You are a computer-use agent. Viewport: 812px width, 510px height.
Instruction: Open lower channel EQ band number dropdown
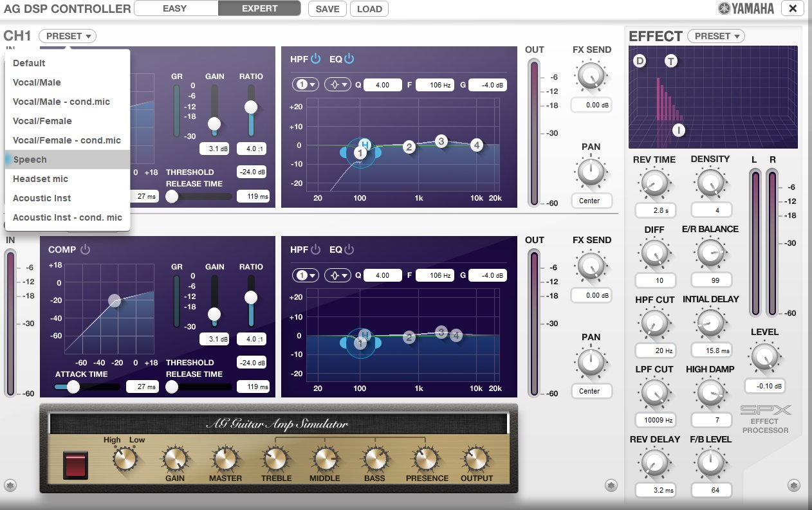tap(306, 275)
